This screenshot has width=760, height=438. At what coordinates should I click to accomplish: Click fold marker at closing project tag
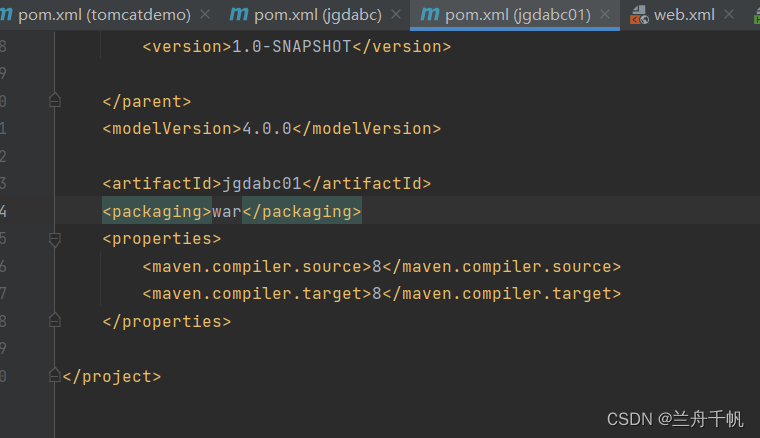[55, 377]
